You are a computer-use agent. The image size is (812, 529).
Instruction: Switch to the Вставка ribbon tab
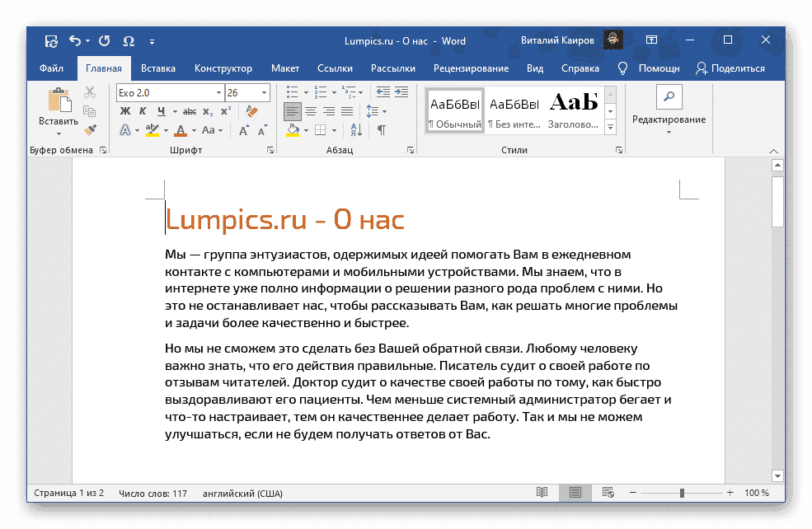(x=157, y=68)
